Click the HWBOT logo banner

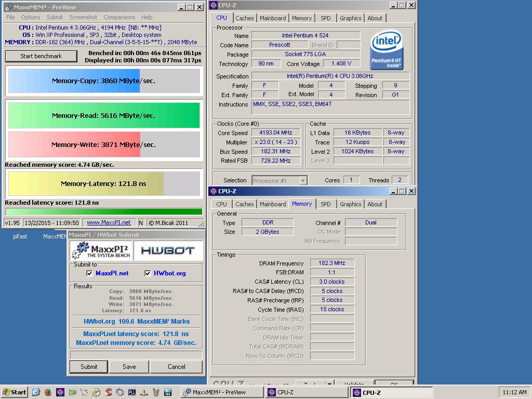pos(168,251)
